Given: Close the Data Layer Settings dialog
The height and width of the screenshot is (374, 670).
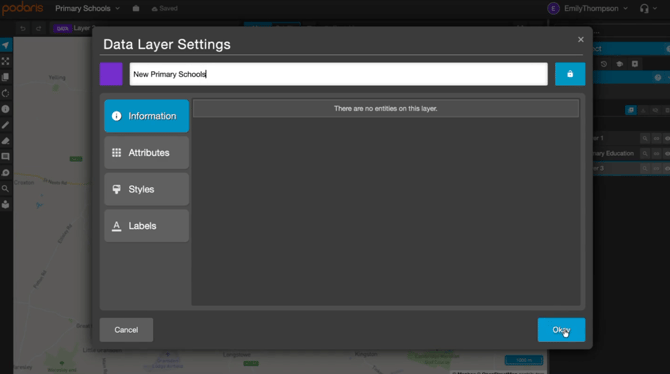Looking at the screenshot, I should 581,39.
